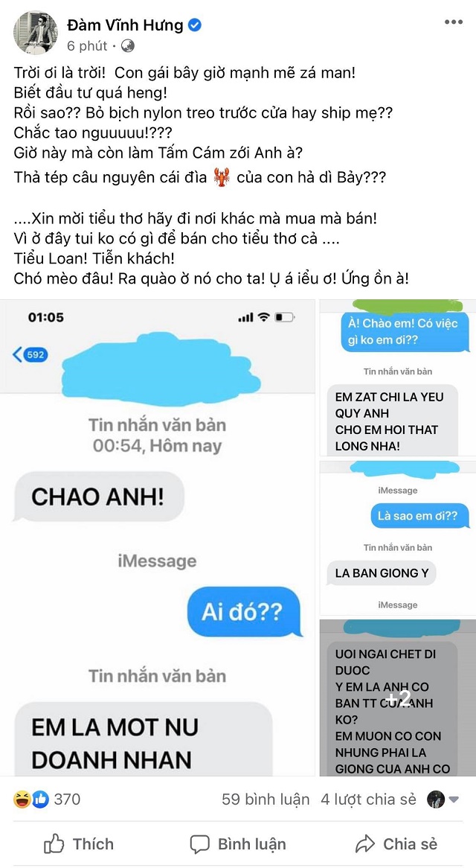Screen dimensions: 476x868
Task: Open the 6 phút timestamp link
Action: (87, 46)
